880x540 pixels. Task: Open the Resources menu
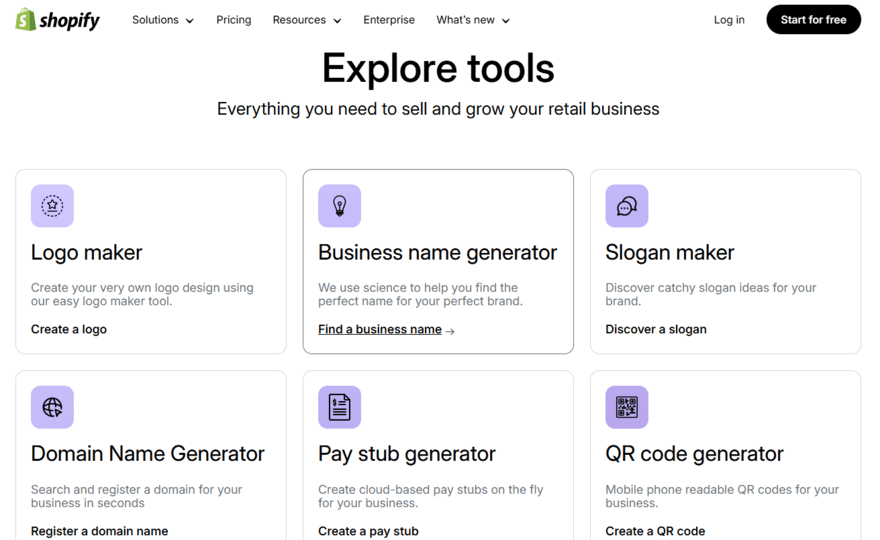(x=307, y=20)
